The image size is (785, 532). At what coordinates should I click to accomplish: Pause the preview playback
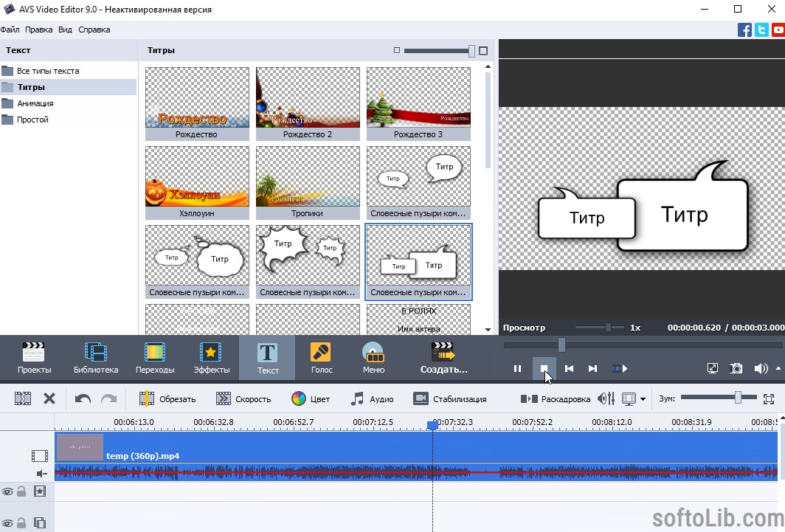(518, 369)
